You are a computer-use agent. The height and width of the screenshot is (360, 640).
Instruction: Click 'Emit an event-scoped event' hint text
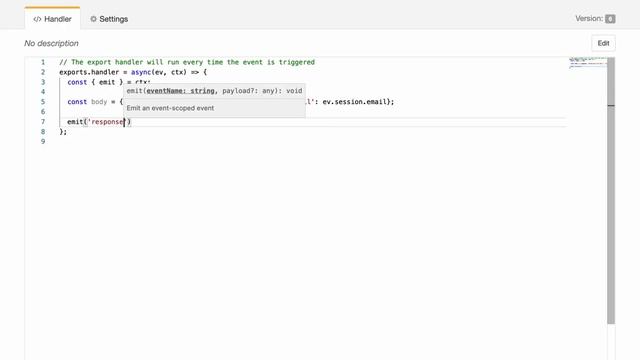point(170,108)
